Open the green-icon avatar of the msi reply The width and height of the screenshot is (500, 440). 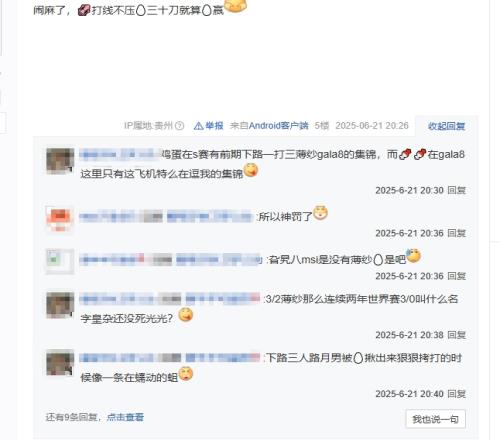click(x=60, y=261)
